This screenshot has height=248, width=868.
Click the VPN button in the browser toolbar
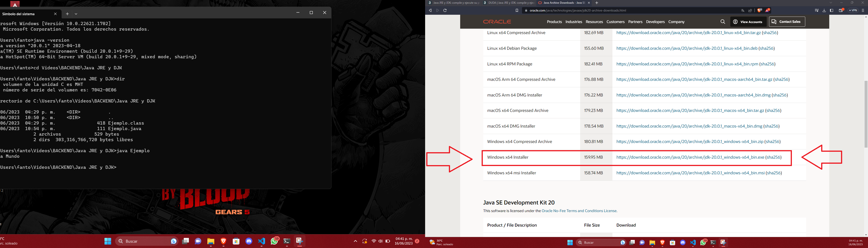click(853, 10)
